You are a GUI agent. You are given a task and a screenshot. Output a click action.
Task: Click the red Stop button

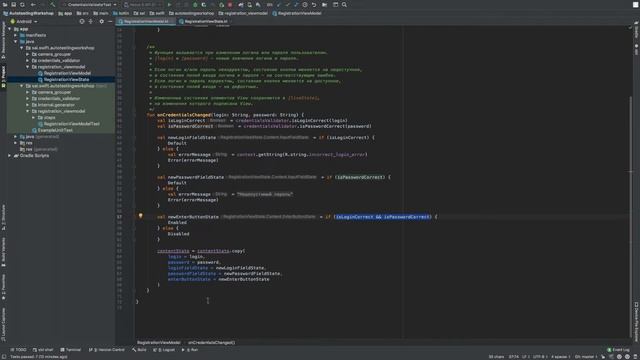click(230, 4)
